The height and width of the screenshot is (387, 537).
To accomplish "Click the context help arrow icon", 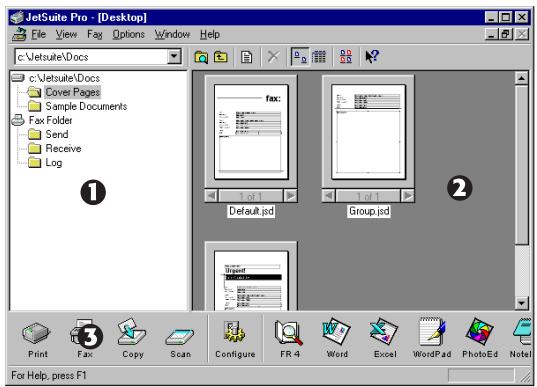I will click(372, 57).
